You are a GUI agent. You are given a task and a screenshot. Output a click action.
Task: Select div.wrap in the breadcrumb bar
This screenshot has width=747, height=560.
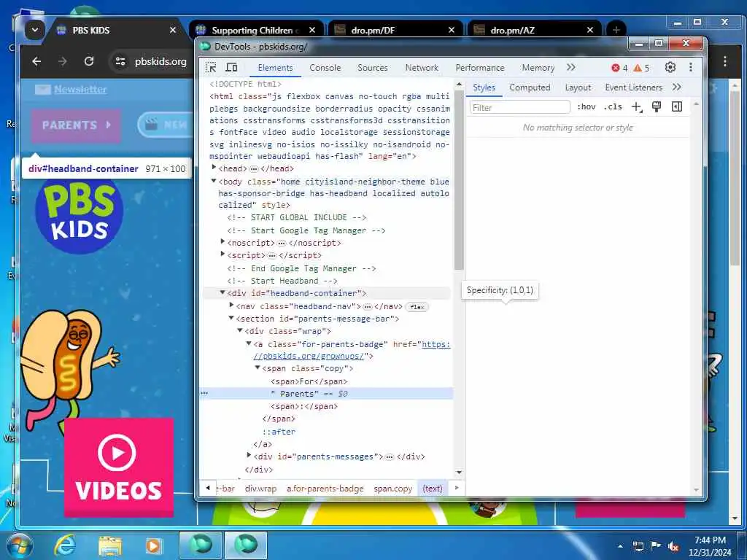tap(260, 489)
